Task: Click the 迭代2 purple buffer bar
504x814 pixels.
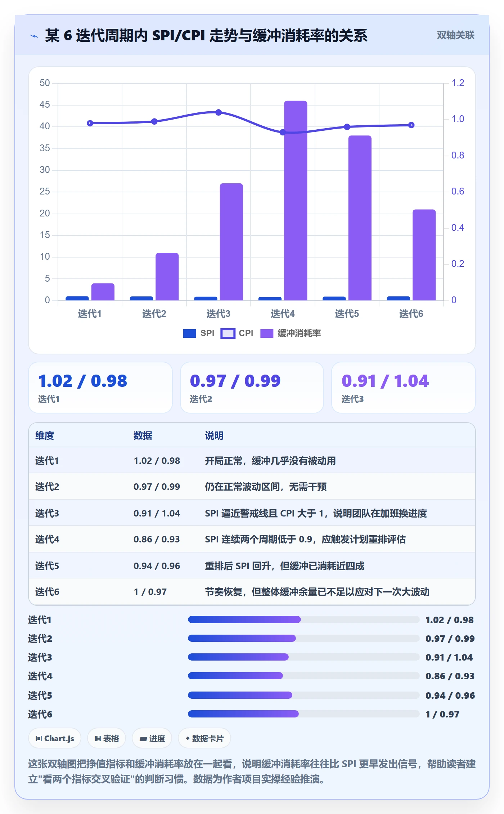Action: (x=167, y=277)
